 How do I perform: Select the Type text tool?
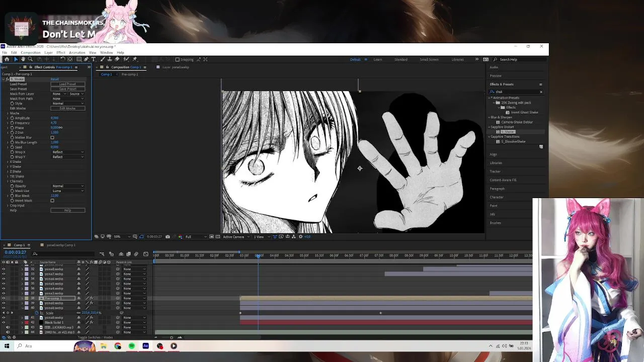pyautogui.click(x=94, y=59)
